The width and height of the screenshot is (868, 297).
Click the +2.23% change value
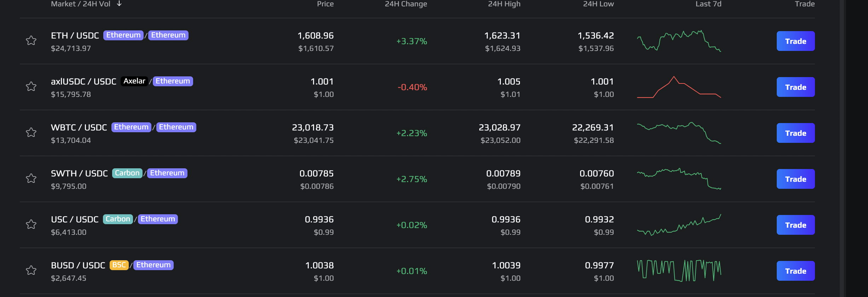412,133
